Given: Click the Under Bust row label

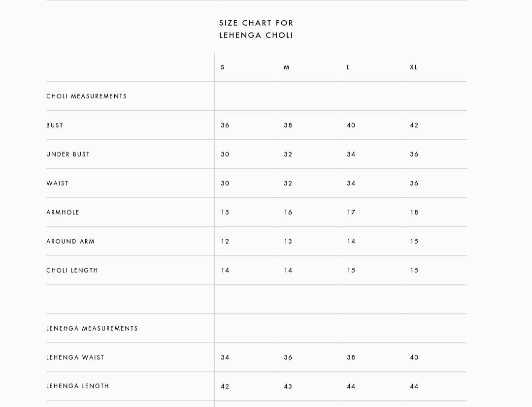Looking at the screenshot, I should click(x=68, y=155).
